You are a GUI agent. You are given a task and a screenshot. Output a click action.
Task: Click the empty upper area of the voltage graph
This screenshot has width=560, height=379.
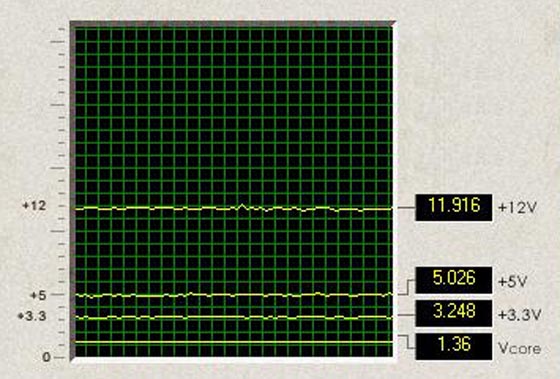pos(234,107)
